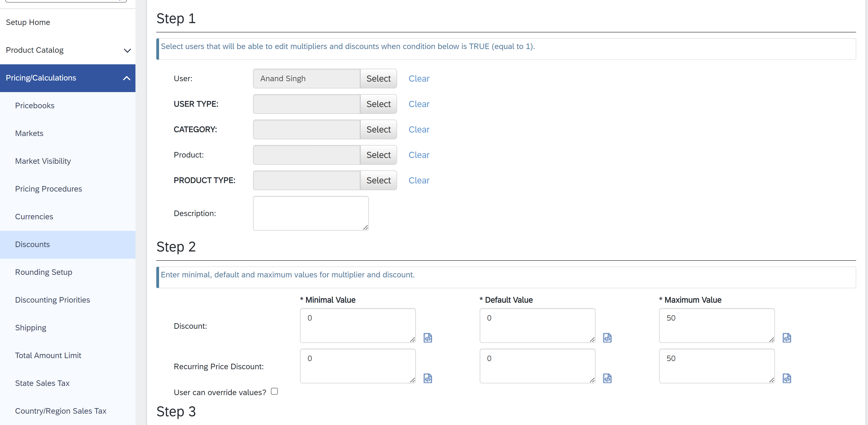Collapse the Pricing/Calculations section chevron
The width and height of the screenshot is (868, 425).
click(x=127, y=78)
